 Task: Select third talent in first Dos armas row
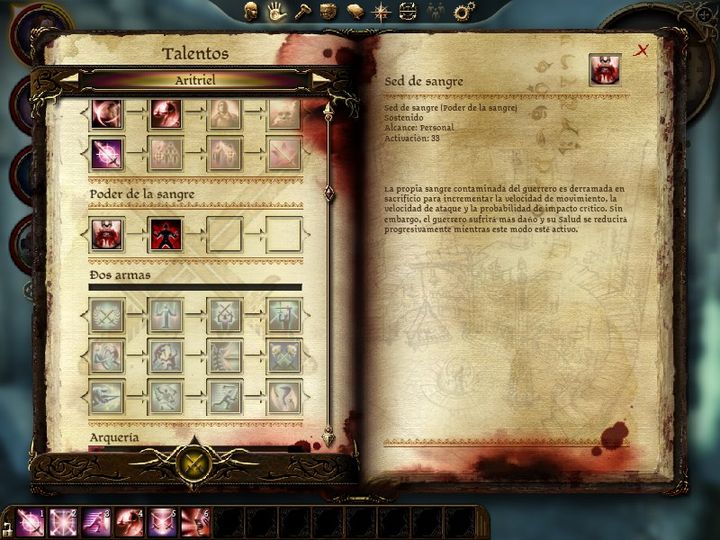(225, 315)
